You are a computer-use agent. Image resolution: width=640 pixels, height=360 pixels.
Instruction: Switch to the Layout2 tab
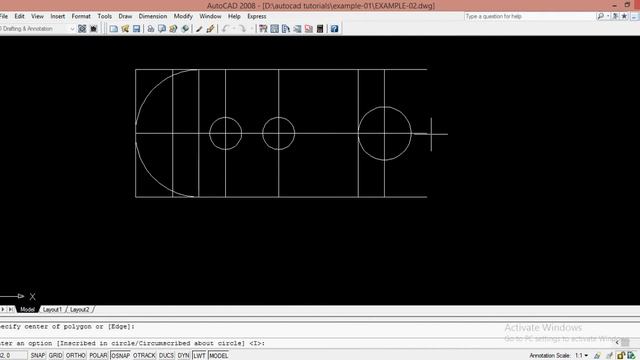80,310
